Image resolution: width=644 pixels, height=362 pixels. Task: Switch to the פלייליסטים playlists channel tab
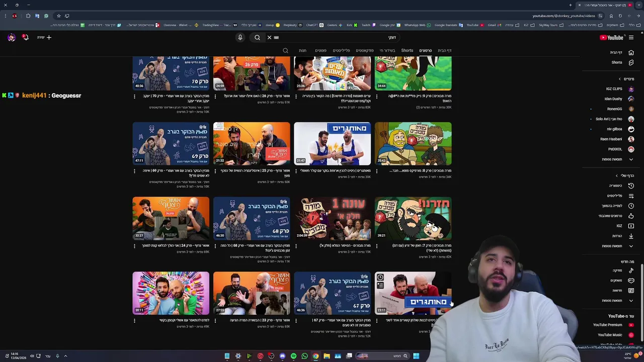[341, 50]
